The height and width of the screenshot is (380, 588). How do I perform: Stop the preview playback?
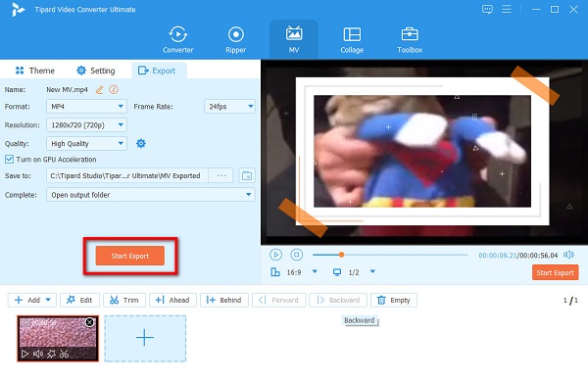tap(297, 255)
